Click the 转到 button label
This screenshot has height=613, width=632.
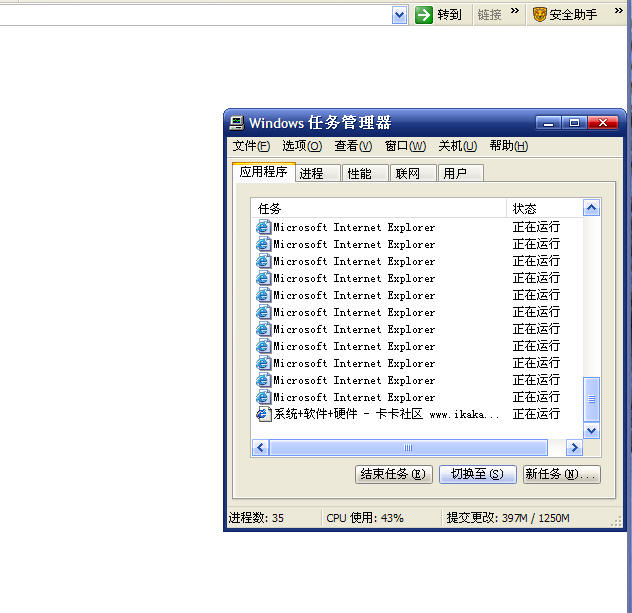(449, 15)
